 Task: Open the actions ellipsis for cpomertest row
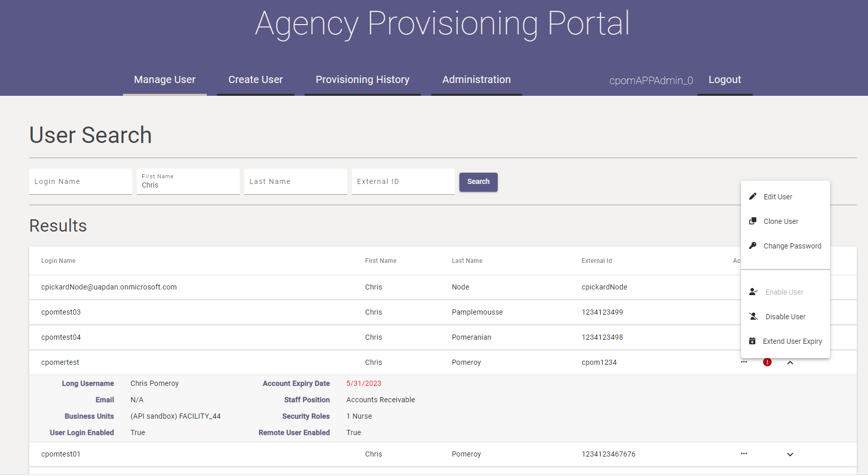(x=744, y=362)
